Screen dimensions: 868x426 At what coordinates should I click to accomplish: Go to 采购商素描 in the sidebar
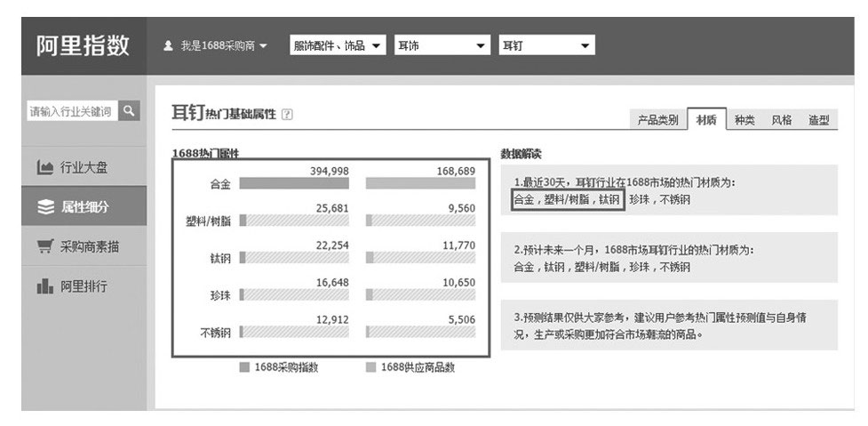(x=84, y=246)
